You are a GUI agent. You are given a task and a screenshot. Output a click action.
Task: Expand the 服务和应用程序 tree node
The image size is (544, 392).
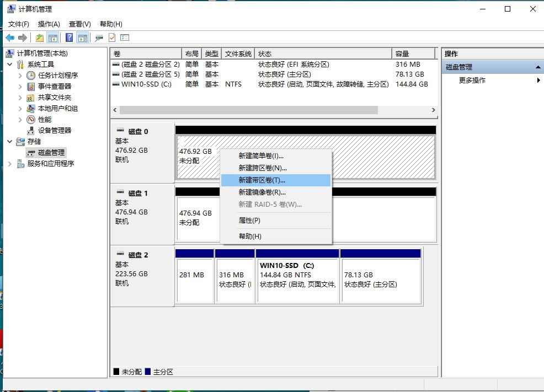click(9, 163)
